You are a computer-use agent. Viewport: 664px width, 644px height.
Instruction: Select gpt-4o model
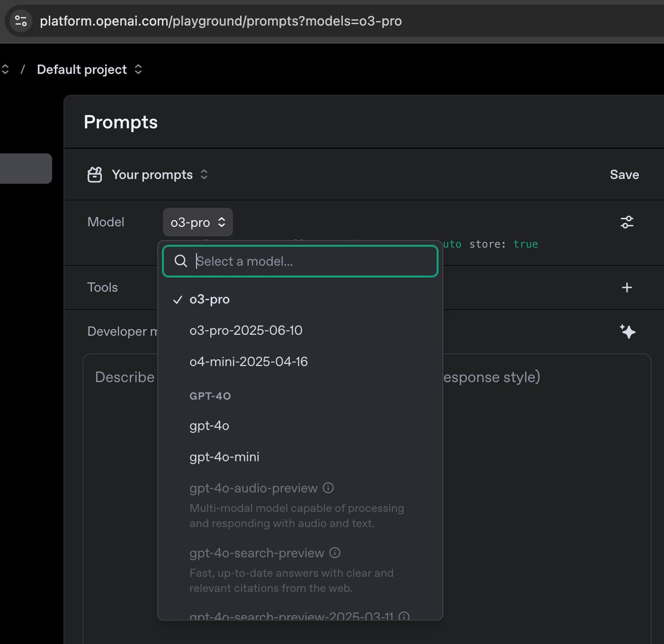point(300,425)
